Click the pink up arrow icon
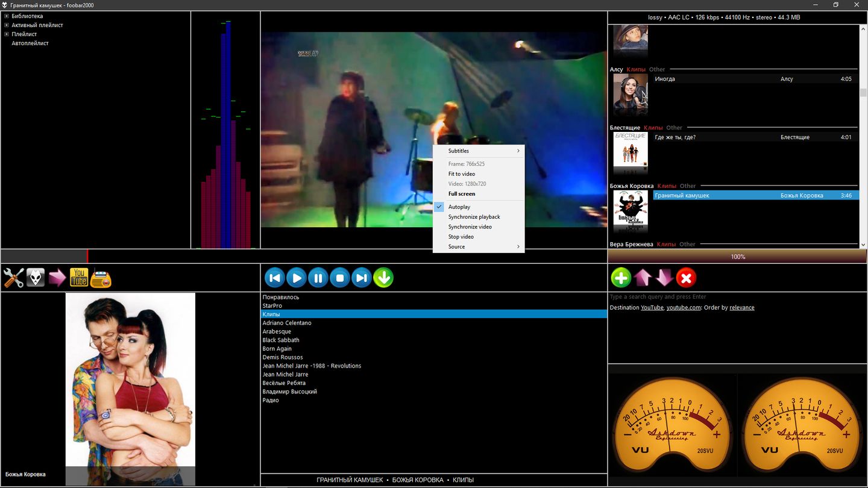 (x=643, y=278)
